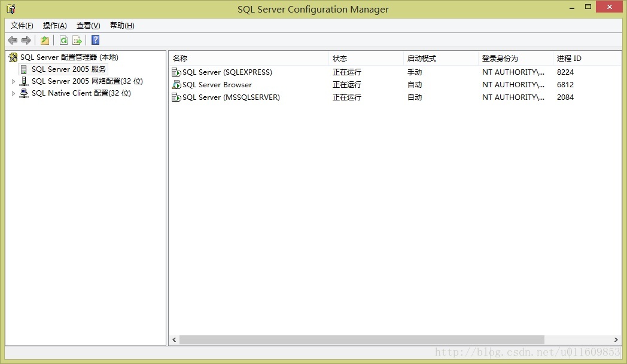The height and width of the screenshot is (364, 627).
Task: Open the 查看(V) menu
Action: pos(89,26)
